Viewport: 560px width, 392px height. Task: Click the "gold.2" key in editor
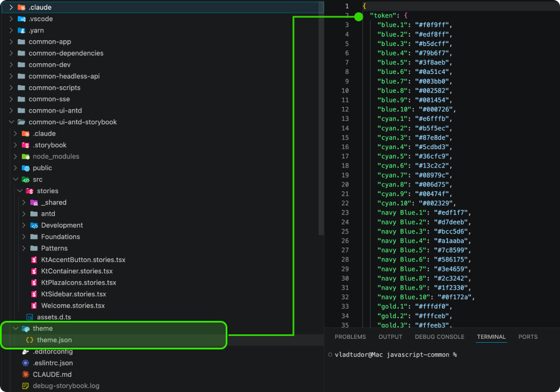pos(393,316)
